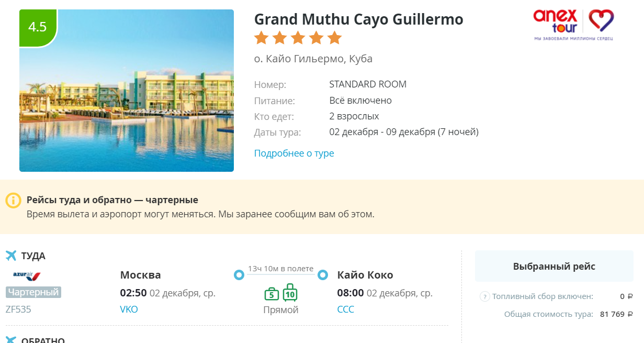Click the Anex Tour logo
This screenshot has width=644, height=343.
[x=573, y=25]
